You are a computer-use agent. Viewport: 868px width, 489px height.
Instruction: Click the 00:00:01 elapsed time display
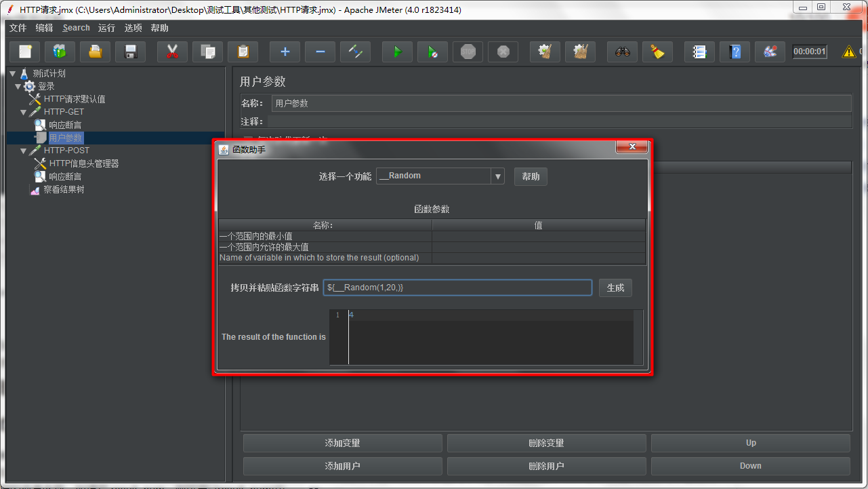pyautogui.click(x=810, y=52)
